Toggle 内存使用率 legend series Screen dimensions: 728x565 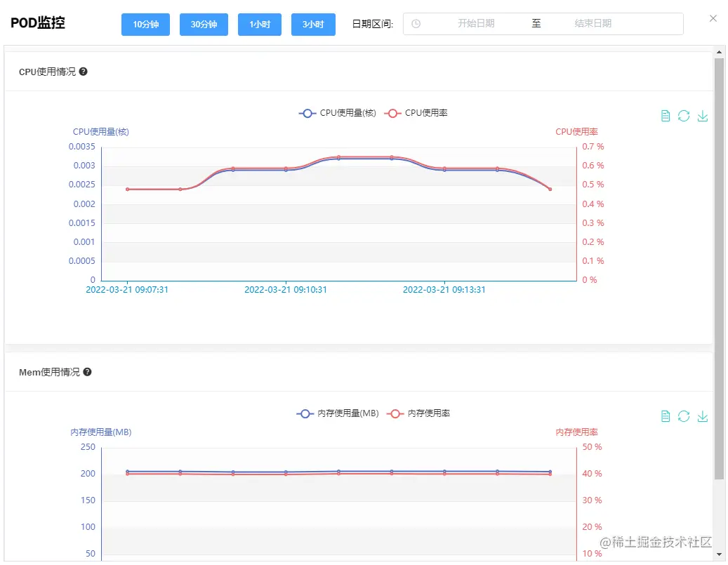419,413
